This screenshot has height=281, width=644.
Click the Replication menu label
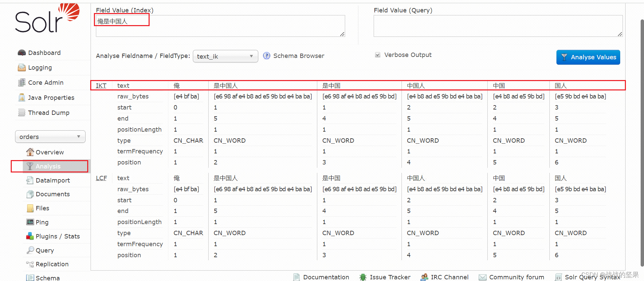coord(52,264)
